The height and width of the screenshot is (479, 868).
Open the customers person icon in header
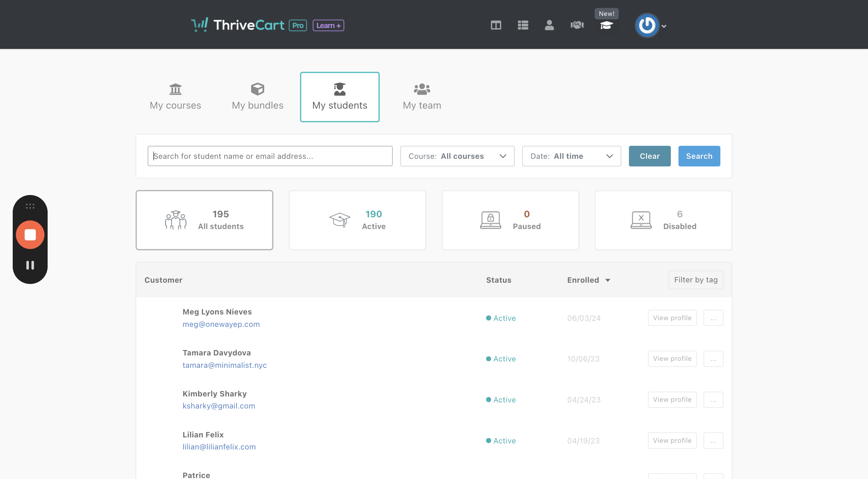coord(549,25)
